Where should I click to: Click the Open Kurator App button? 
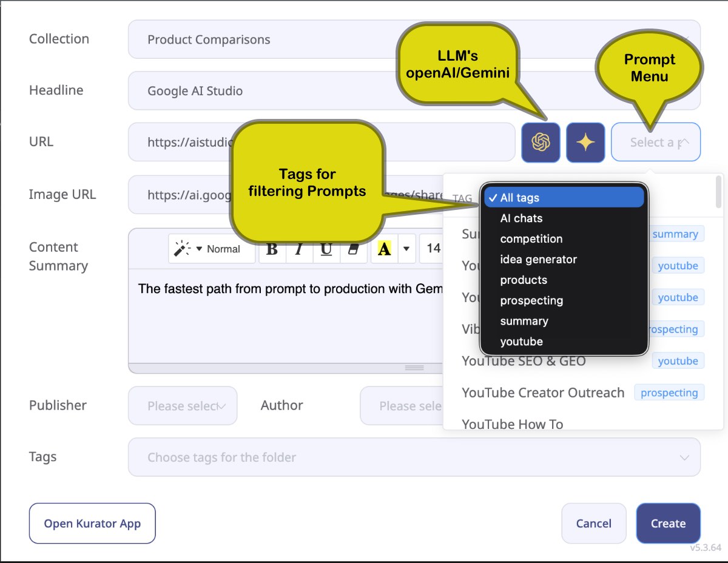pos(92,524)
